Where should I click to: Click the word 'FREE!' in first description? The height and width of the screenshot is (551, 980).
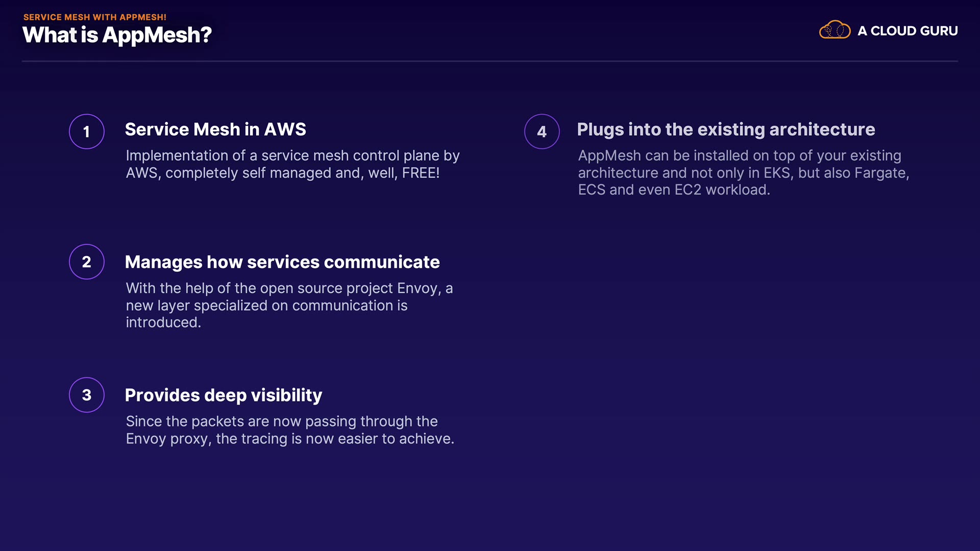pyautogui.click(x=421, y=173)
